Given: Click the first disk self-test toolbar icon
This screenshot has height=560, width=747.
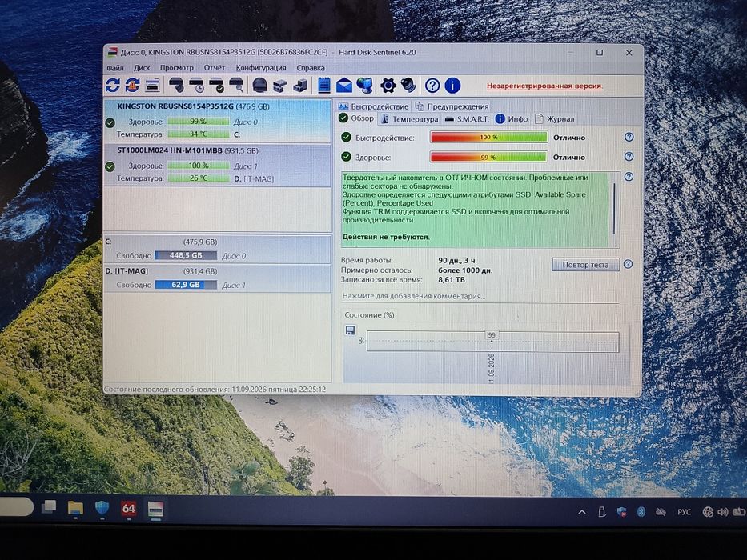Looking at the screenshot, I should [176, 86].
